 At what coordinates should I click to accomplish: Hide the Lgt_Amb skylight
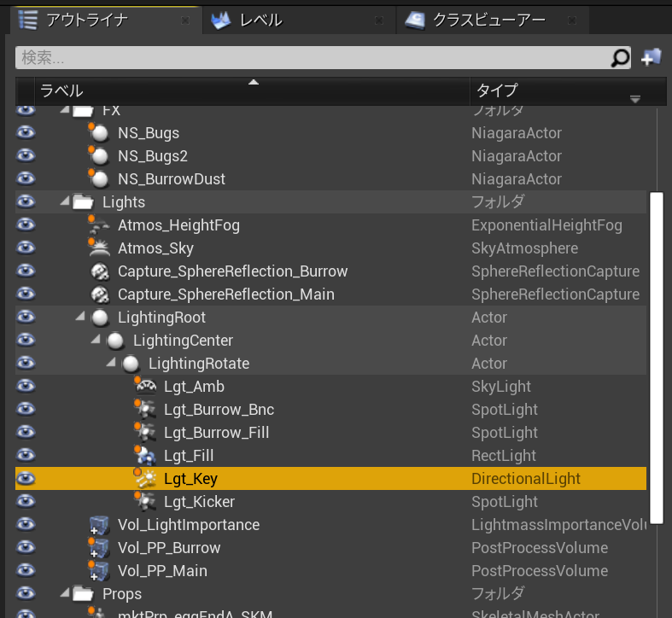click(26, 386)
